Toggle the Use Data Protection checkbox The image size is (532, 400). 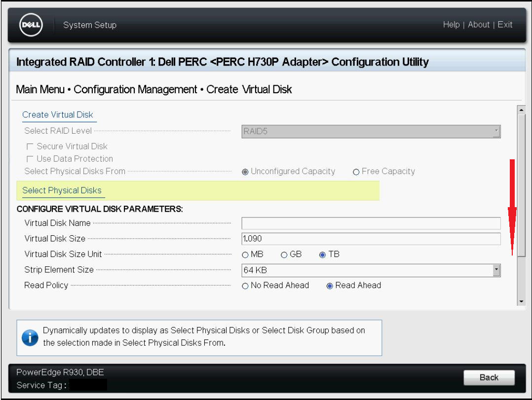[x=30, y=159]
